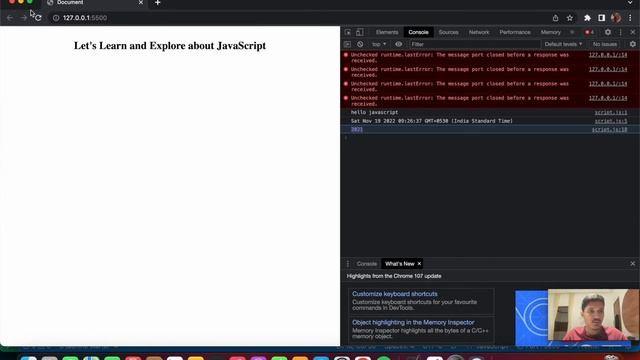Open the DevTools three-dot customize menu
This screenshot has width=640, height=360.
[x=620, y=32]
